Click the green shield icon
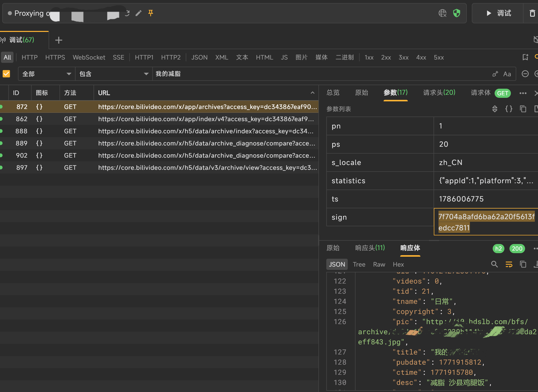 (x=457, y=13)
